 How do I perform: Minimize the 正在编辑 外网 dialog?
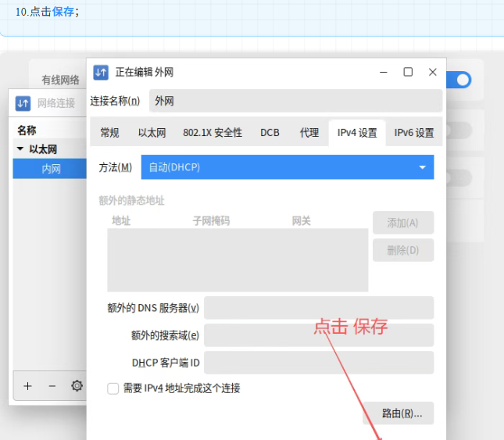(383, 72)
